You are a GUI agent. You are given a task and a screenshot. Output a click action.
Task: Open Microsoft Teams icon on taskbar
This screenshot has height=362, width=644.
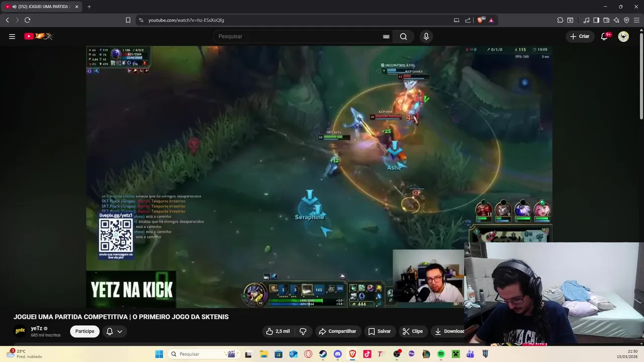pyautogui.click(x=470, y=354)
